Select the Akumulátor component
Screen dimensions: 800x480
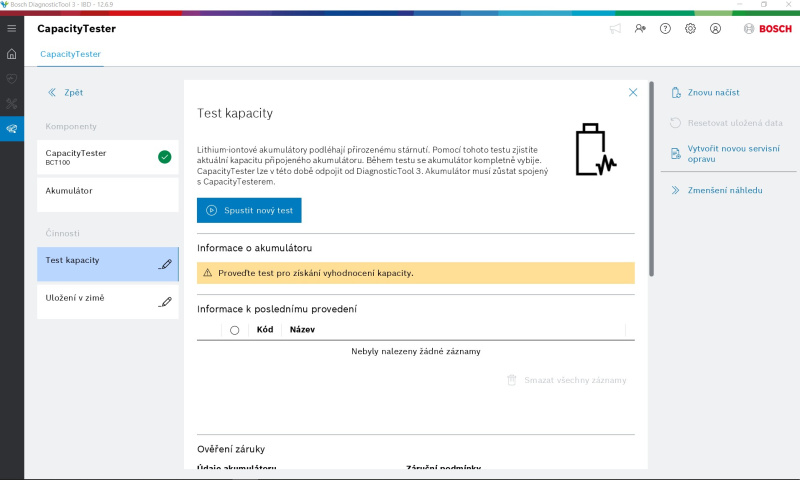click(x=107, y=191)
